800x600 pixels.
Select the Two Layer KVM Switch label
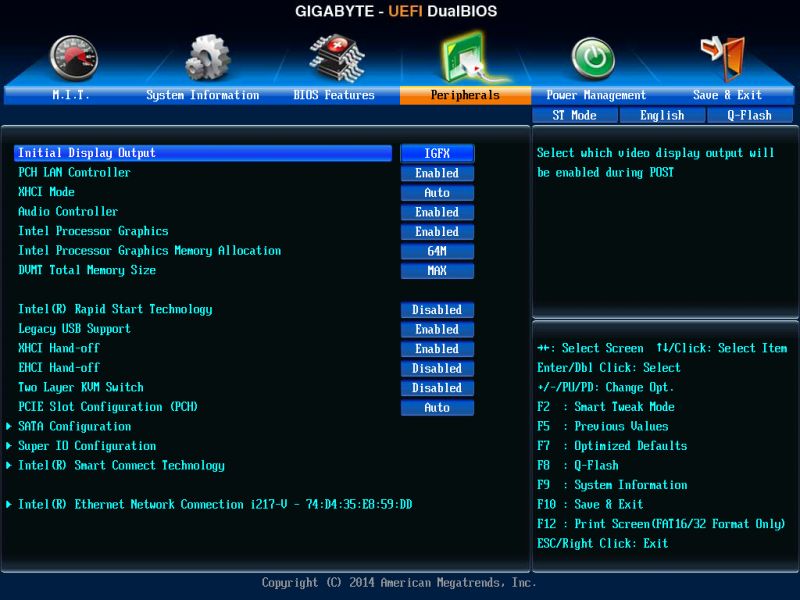click(81, 387)
